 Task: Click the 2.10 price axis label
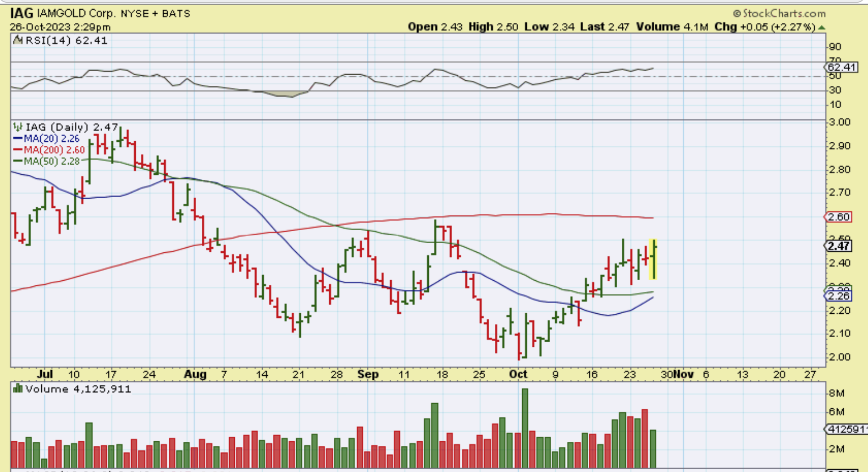(840, 333)
